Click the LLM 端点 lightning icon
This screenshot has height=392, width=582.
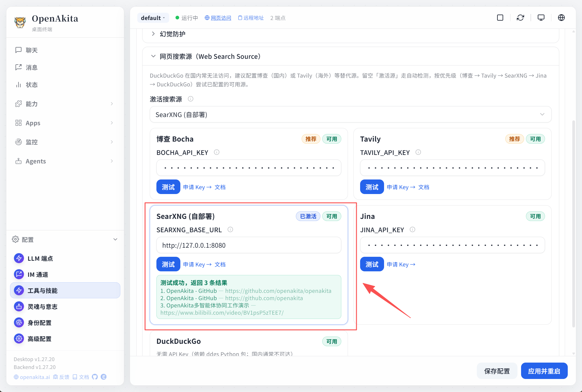pos(19,258)
